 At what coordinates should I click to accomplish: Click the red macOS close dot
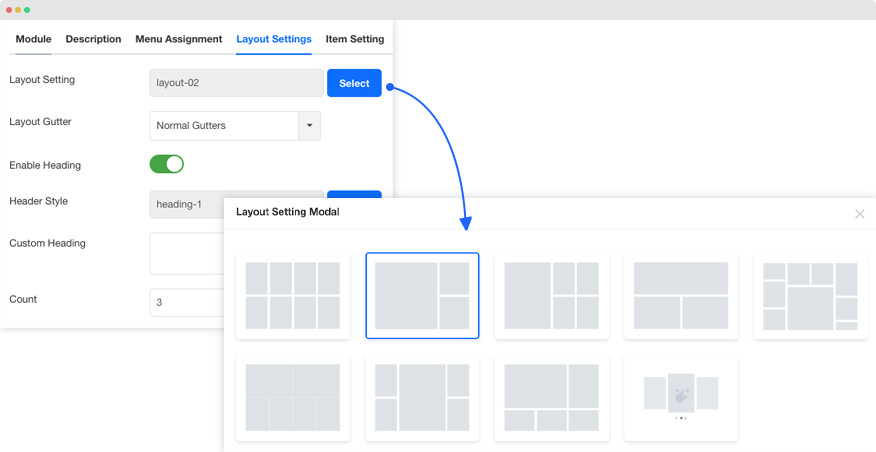pos(9,10)
